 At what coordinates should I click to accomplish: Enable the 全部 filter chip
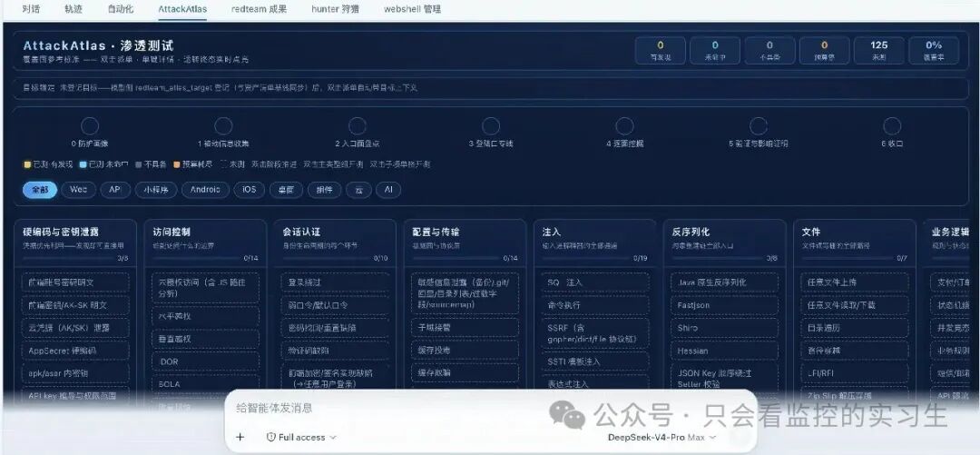[x=40, y=190]
